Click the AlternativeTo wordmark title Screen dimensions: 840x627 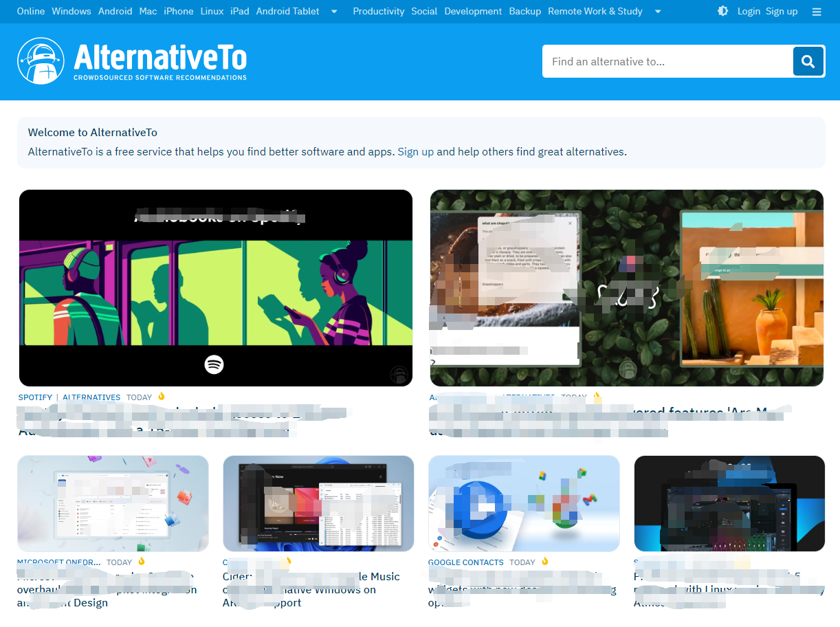[x=160, y=57]
